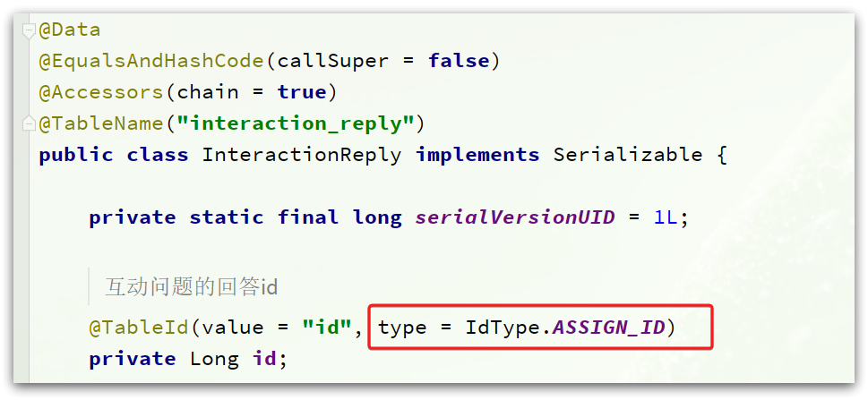Click the Long type of id field
Image resolution: width=868 pixels, height=400 pixels.
[x=214, y=359]
